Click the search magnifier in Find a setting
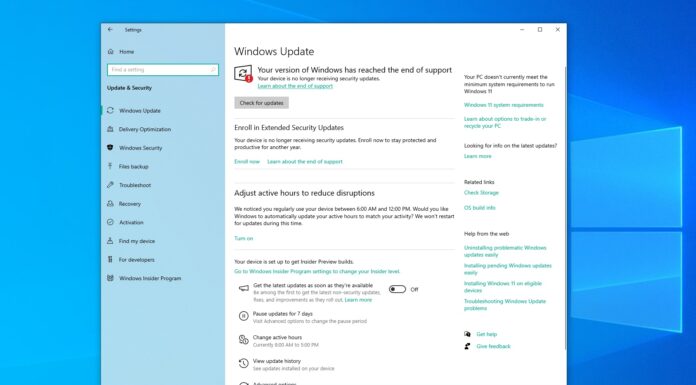This screenshot has height=385, width=696. coord(213,70)
